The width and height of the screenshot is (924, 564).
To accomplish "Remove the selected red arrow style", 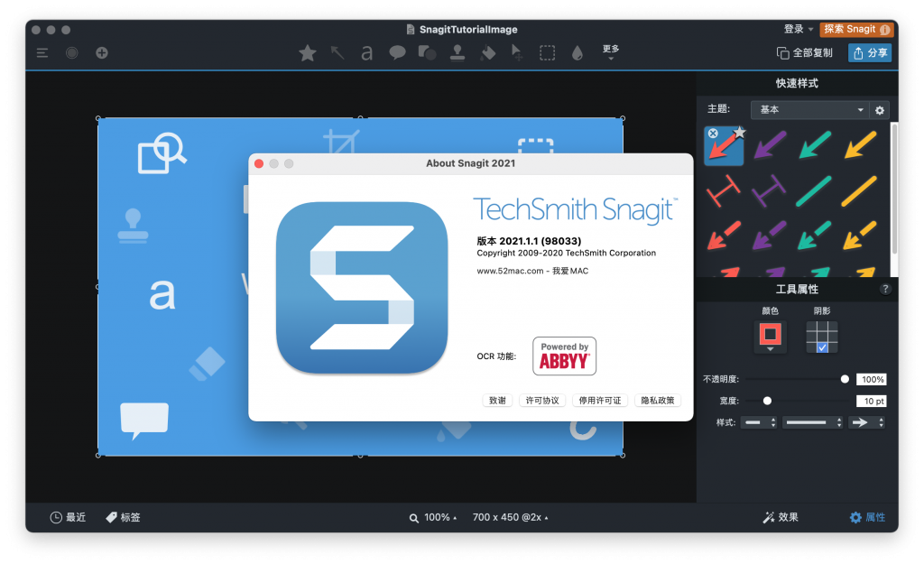I will click(x=713, y=134).
